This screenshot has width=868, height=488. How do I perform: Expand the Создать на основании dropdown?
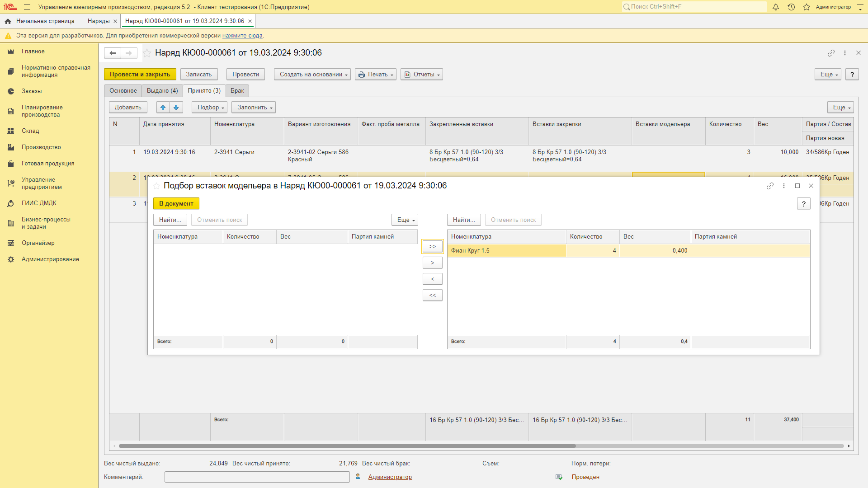pyautogui.click(x=312, y=75)
